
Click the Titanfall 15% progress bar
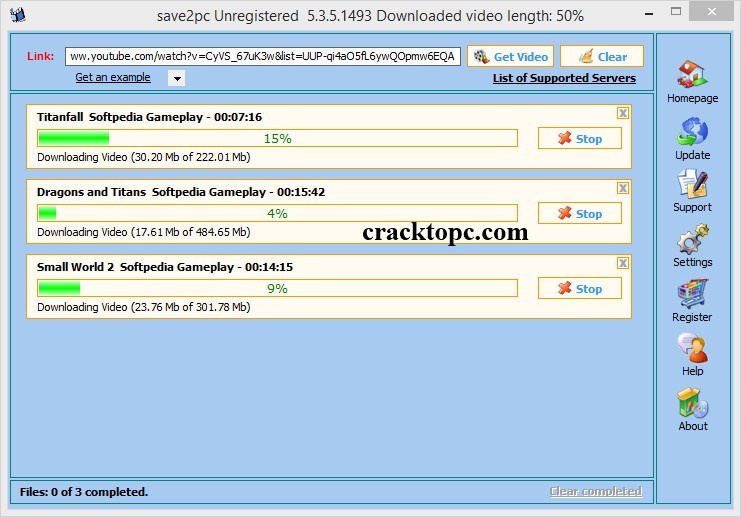click(277, 138)
